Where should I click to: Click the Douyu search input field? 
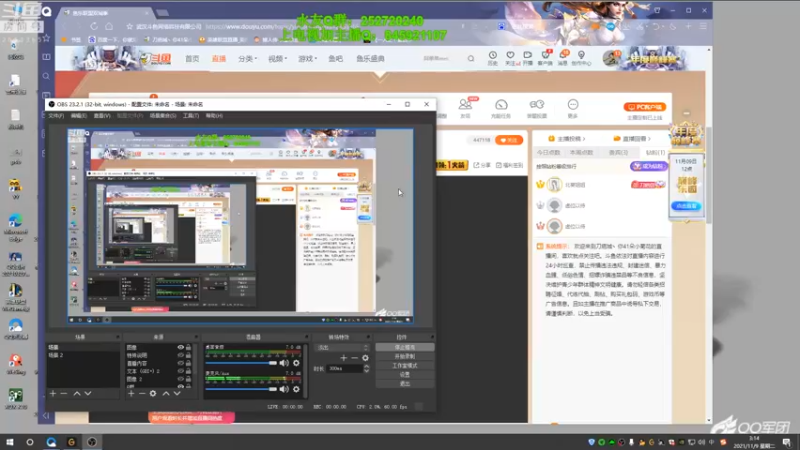coord(441,59)
